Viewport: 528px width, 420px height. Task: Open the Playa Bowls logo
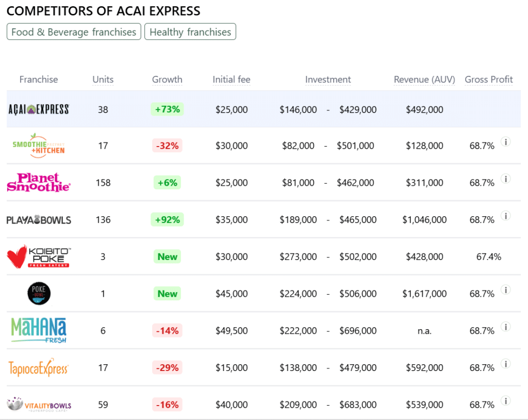coord(39,220)
